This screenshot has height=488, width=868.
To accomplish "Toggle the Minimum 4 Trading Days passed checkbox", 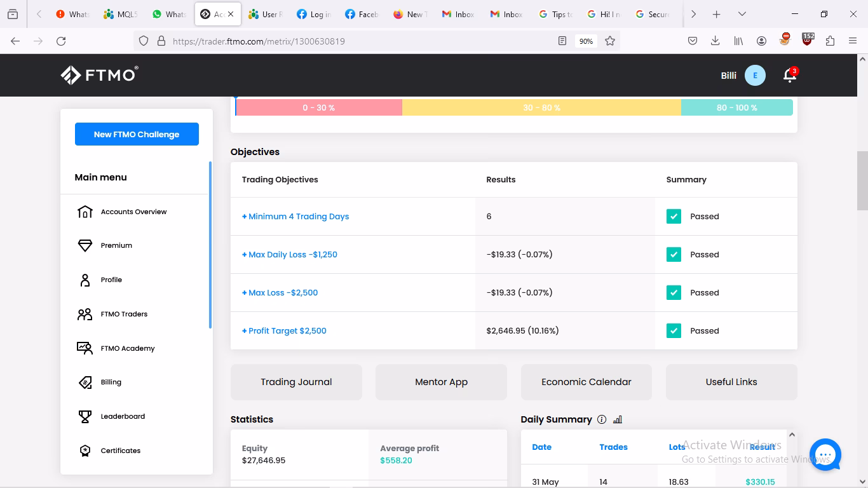I will click(x=674, y=216).
